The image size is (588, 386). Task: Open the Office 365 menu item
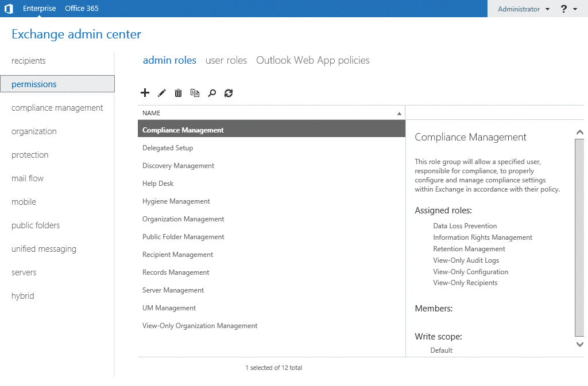click(81, 8)
